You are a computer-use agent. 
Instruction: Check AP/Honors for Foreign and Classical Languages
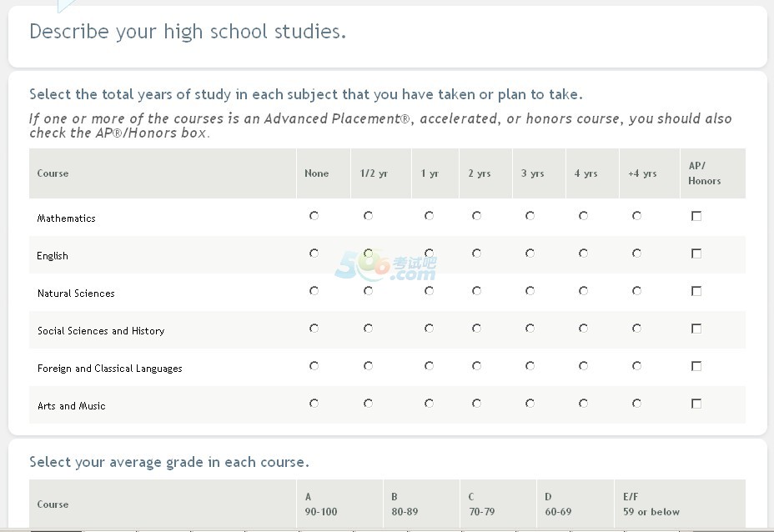(x=696, y=366)
